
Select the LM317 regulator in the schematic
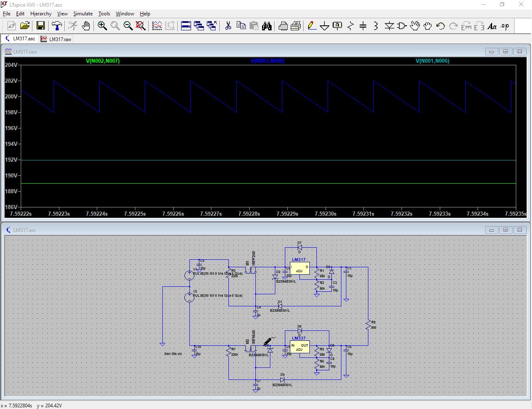point(299,268)
